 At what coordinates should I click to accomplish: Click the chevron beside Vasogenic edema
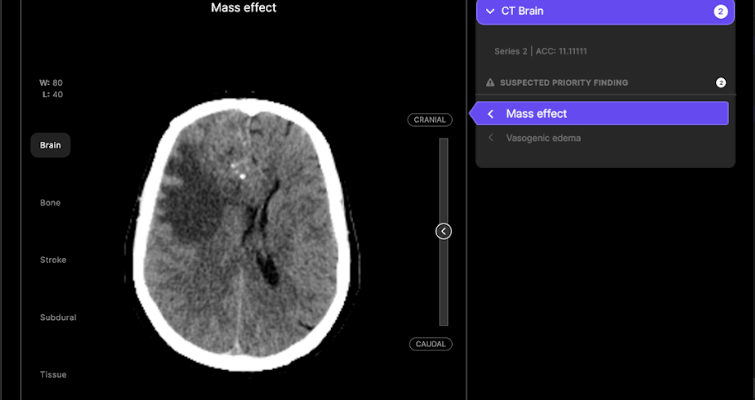tap(491, 138)
